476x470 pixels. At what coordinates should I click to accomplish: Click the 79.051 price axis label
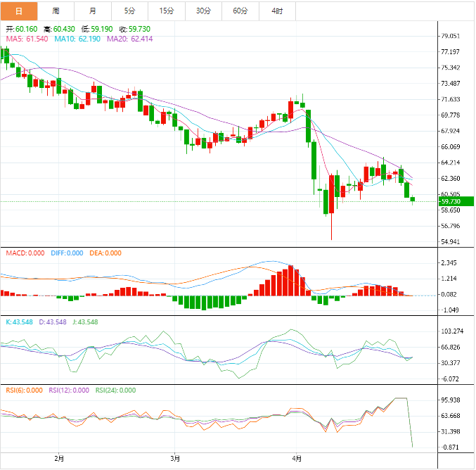[451, 36]
